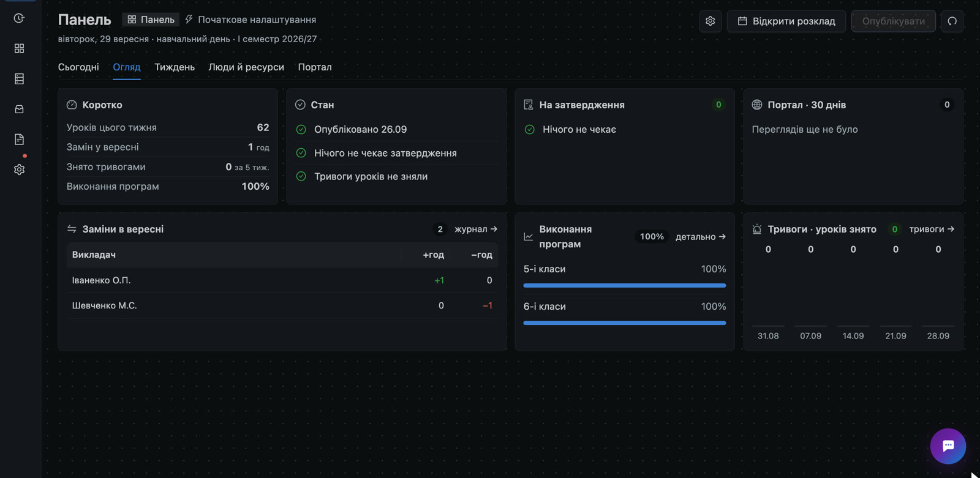The image size is (980, 478).
Task: Open the purple chat bubble widget
Action: click(948, 446)
